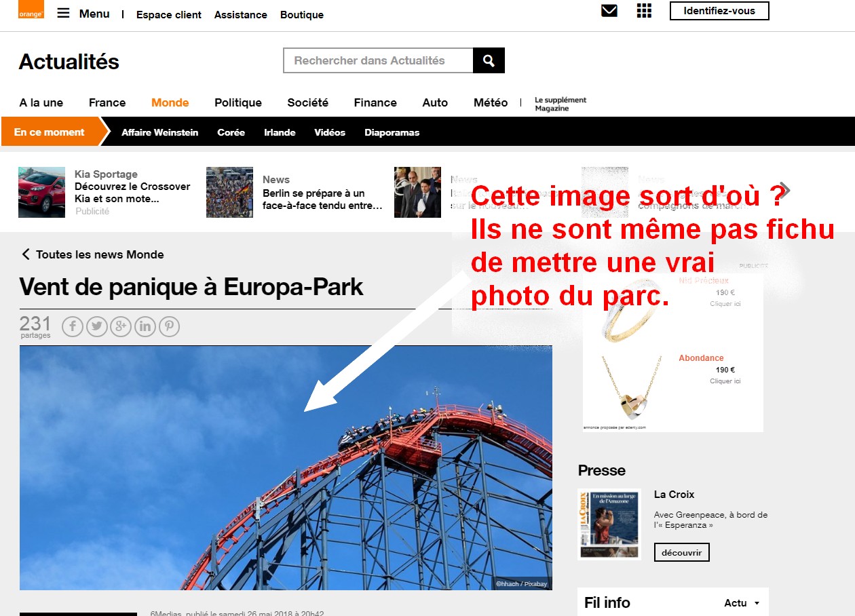Open the Vidéos section
The width and height of the screenshot is (855, 616).
330,132
